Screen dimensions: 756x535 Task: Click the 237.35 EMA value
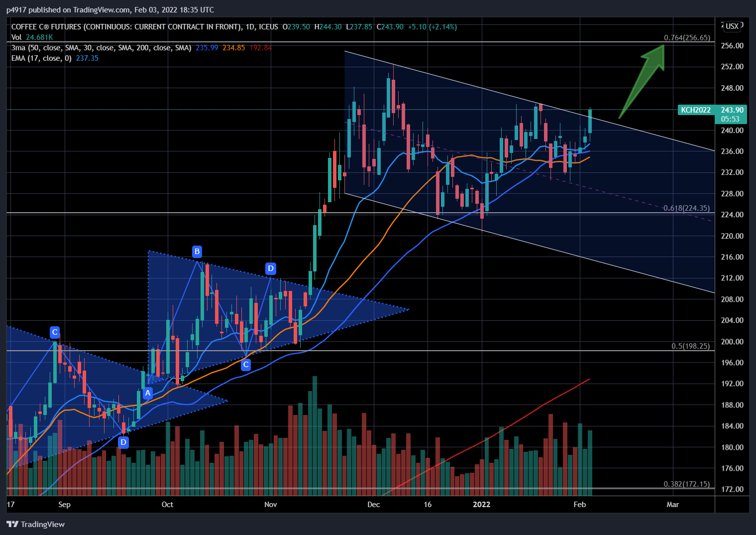(87, 58)
